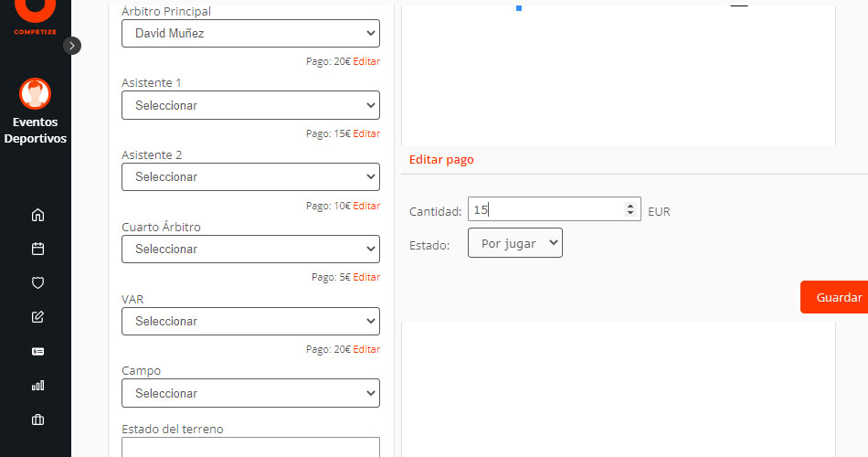This screenshot has width=868, height=457.
Task: Open the Árbitro Principal dropdown
Action: [250, 34]
